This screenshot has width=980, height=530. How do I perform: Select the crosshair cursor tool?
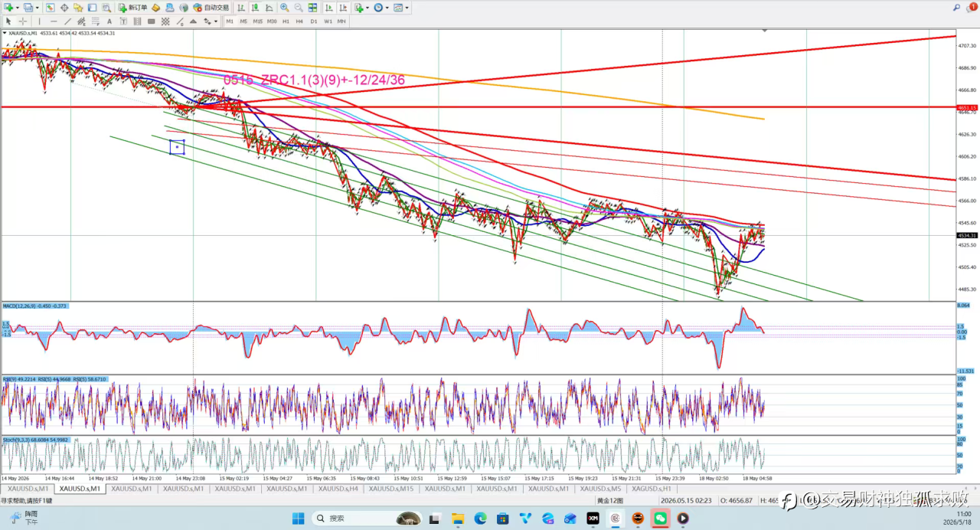(23, 21)
